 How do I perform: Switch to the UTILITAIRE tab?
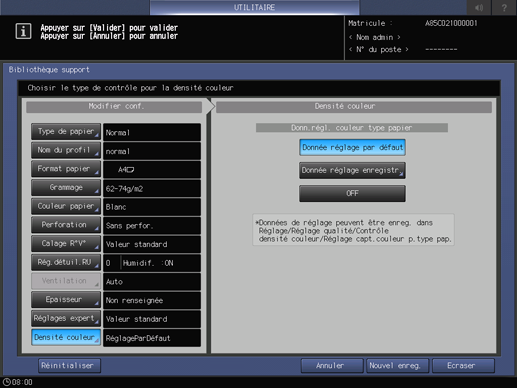click(x=254, y=7)
